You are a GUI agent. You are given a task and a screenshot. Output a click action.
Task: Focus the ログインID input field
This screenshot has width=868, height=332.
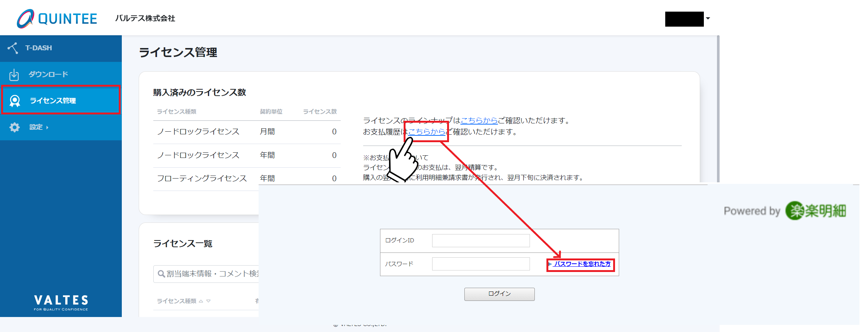(481, 241)
